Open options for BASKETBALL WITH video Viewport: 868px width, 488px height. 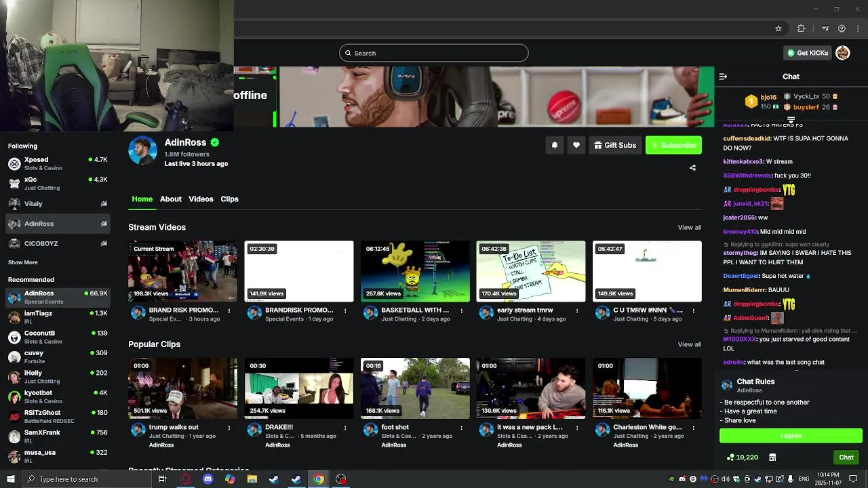pyautogui.click(x=461, y=311)
